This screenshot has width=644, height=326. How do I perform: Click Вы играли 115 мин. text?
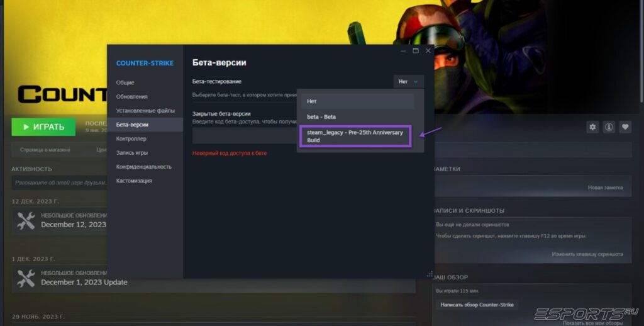tap(458, 291)
